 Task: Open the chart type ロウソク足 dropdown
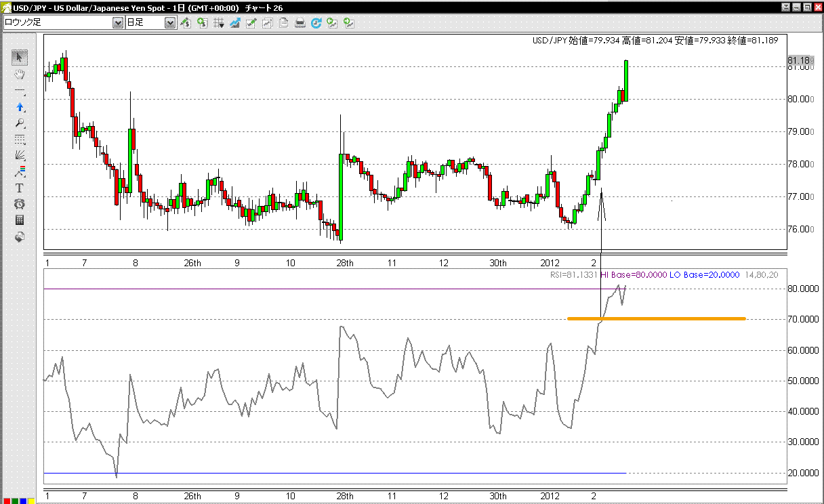tap(117, 23)
